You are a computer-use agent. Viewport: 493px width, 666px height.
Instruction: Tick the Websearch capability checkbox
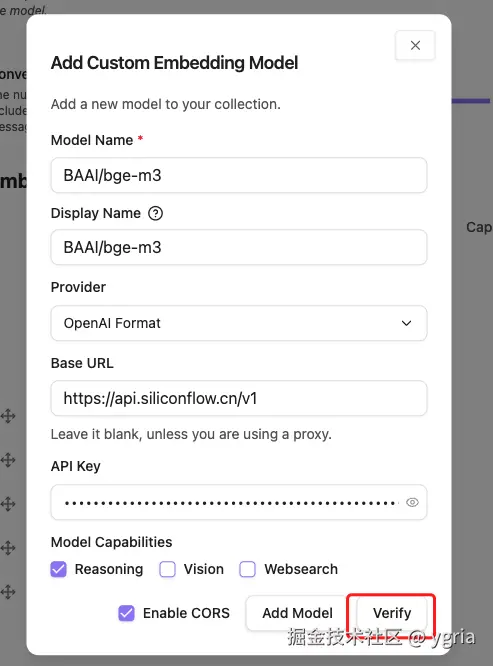(x=248, y=569)
